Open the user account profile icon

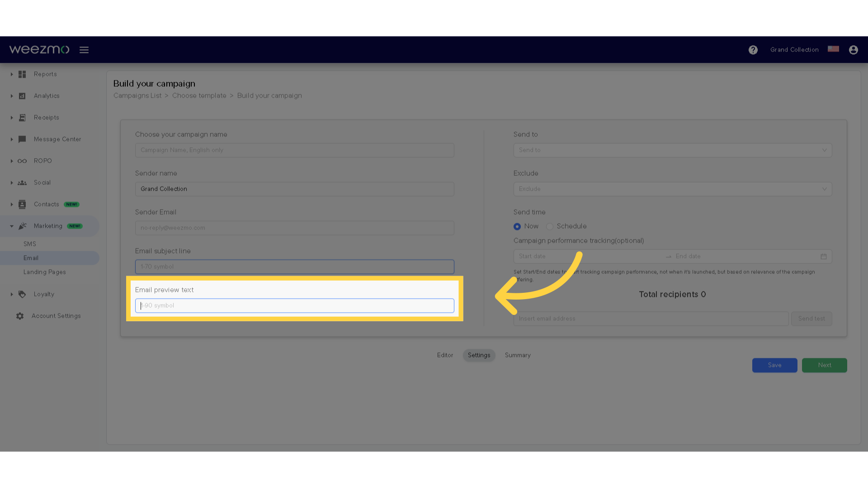point(853,50)
